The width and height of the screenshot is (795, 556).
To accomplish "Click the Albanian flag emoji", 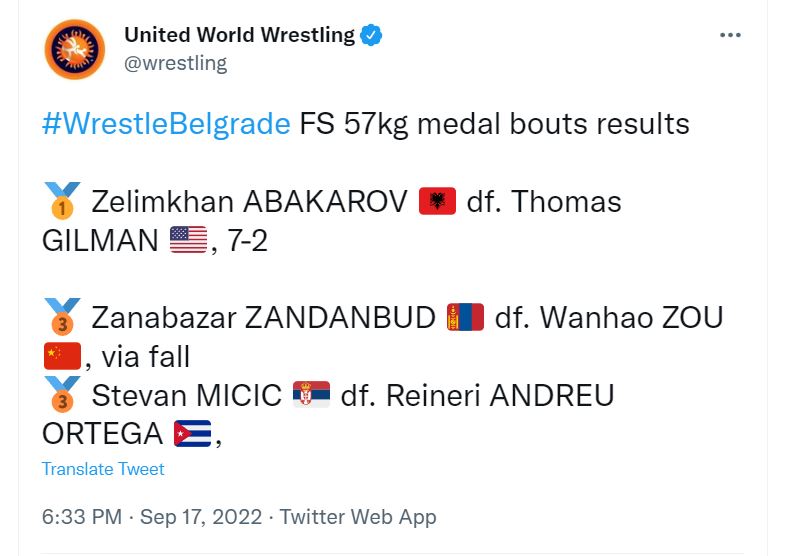I will 437,202.
